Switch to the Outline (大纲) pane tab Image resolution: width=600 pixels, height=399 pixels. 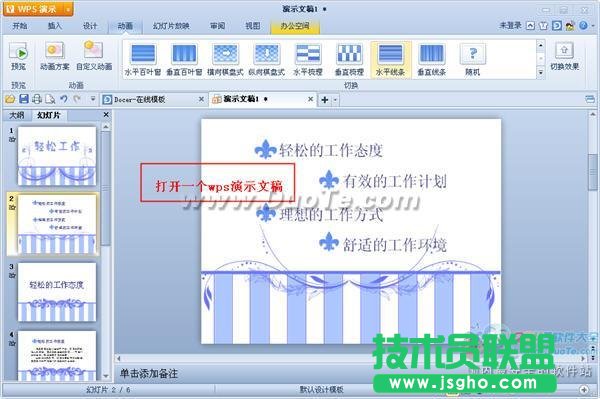[16, 115]
